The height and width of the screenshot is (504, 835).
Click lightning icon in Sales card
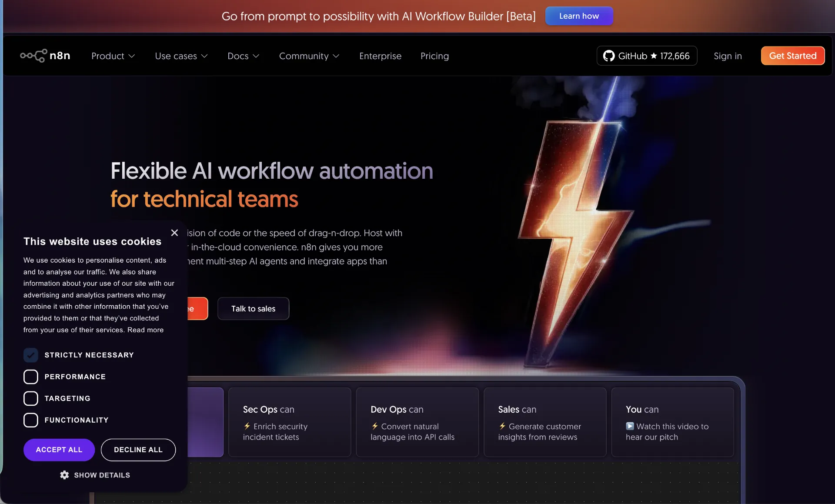point(502,426)
